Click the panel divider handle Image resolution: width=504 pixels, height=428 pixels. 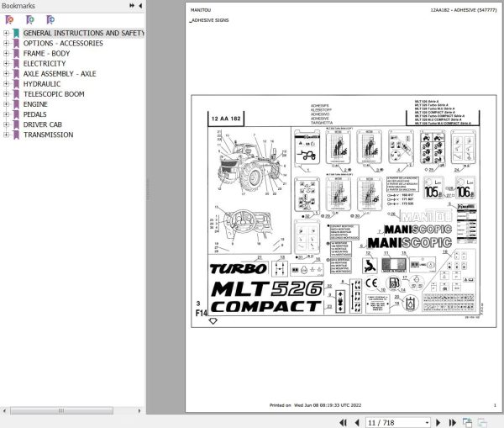pos(148,189)
